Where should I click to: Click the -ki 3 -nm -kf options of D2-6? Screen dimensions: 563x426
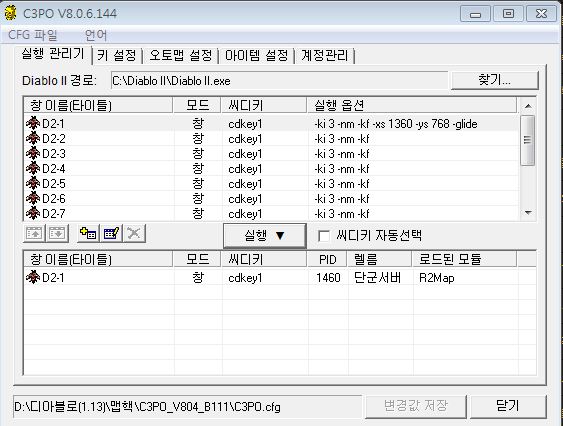[341, 199]
